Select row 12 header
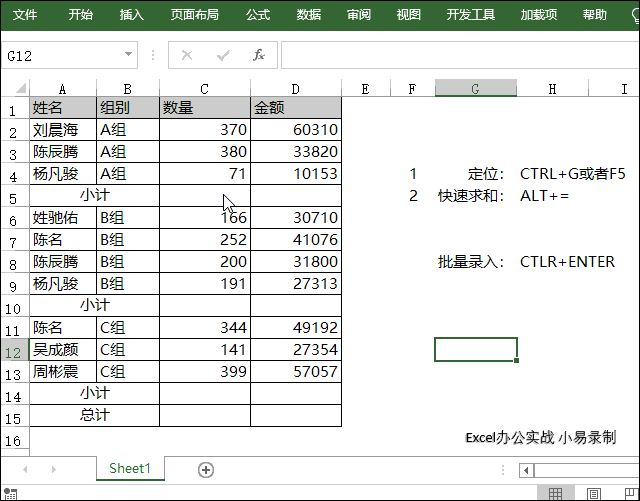This screenshot has height=501, width=640. pos(13,352)
